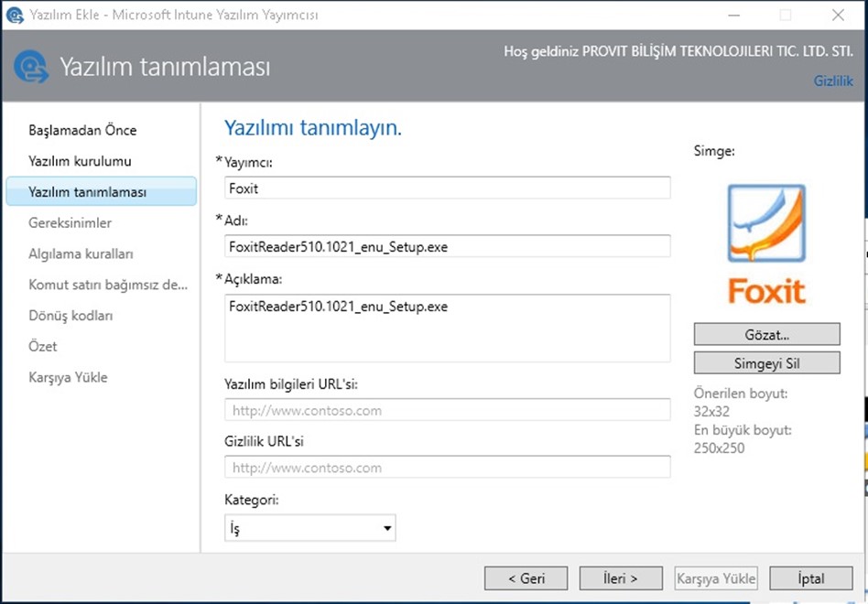
Task: Click the Gözat... button
Action: [x=766, y=334]
